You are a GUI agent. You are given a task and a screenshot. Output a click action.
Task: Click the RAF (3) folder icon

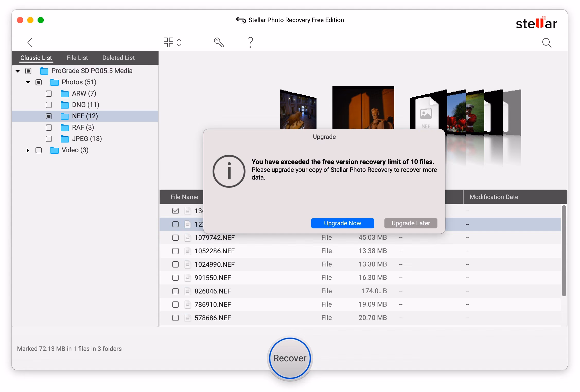pos(65,128)
